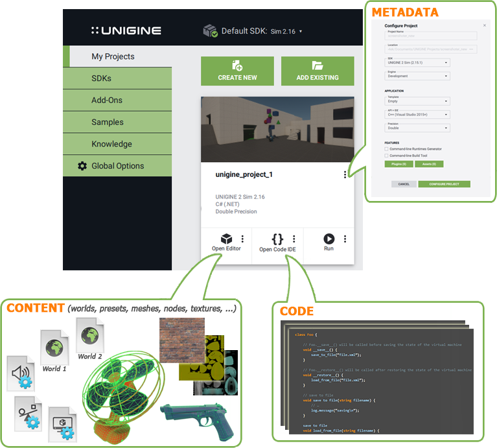This screenshot has height=448, width=497.
Task: Click the 'Double Precision' project info text
Action: (x=236, y=211)
